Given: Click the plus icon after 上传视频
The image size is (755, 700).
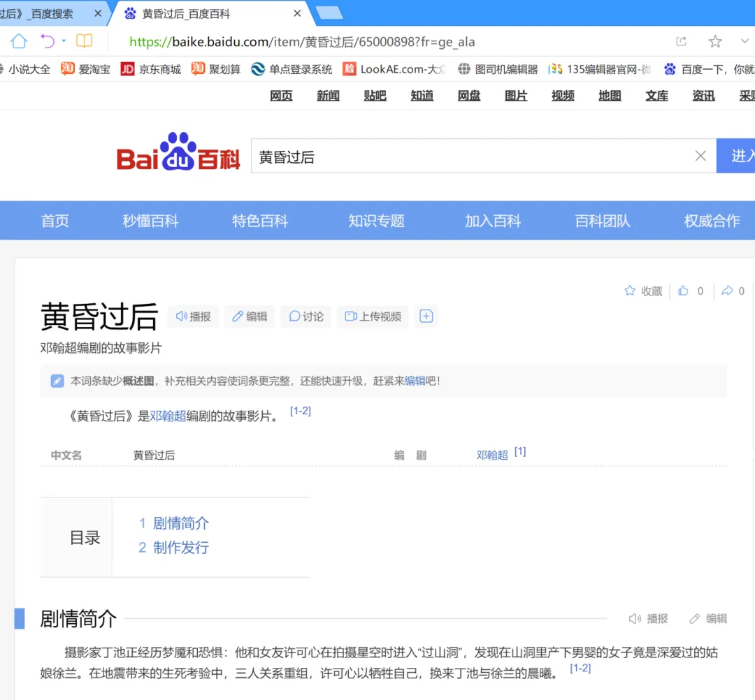Looking at the screenshot, I should (426, 316).
